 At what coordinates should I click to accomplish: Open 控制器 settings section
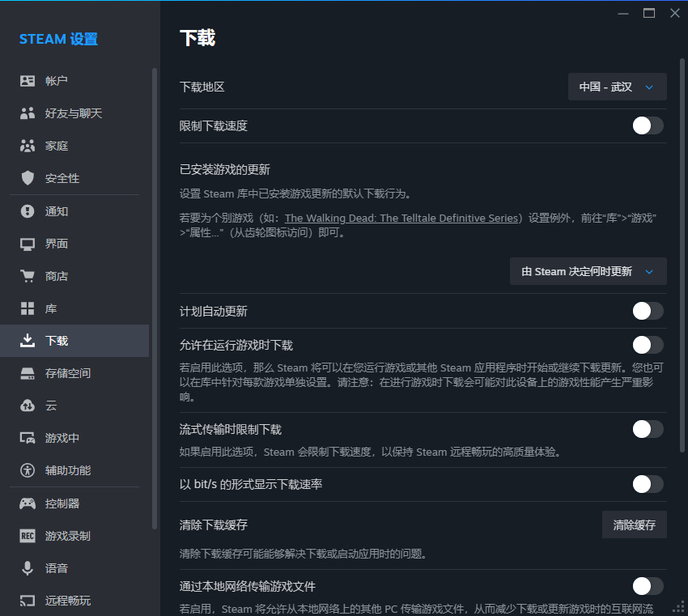[74, 503]
